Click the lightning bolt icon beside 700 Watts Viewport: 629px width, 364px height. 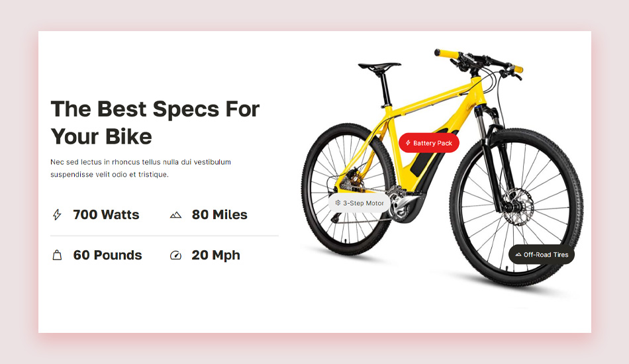[57, 214]
